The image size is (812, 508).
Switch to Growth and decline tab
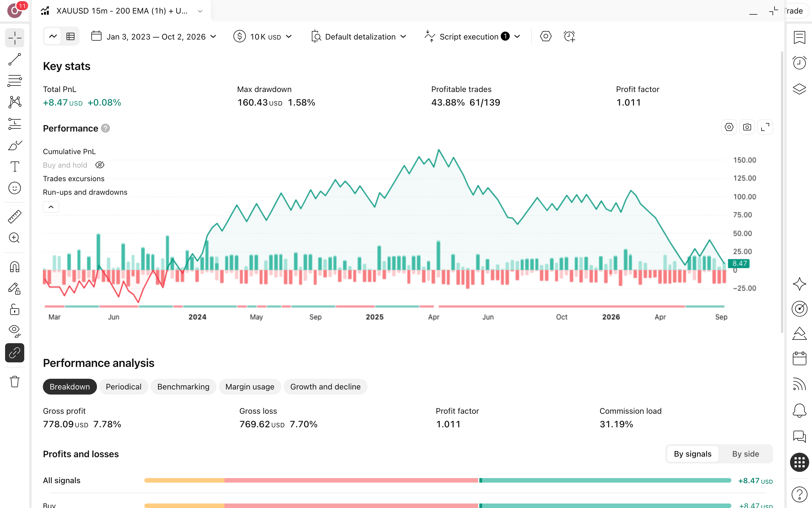click(x=325, y=387)
